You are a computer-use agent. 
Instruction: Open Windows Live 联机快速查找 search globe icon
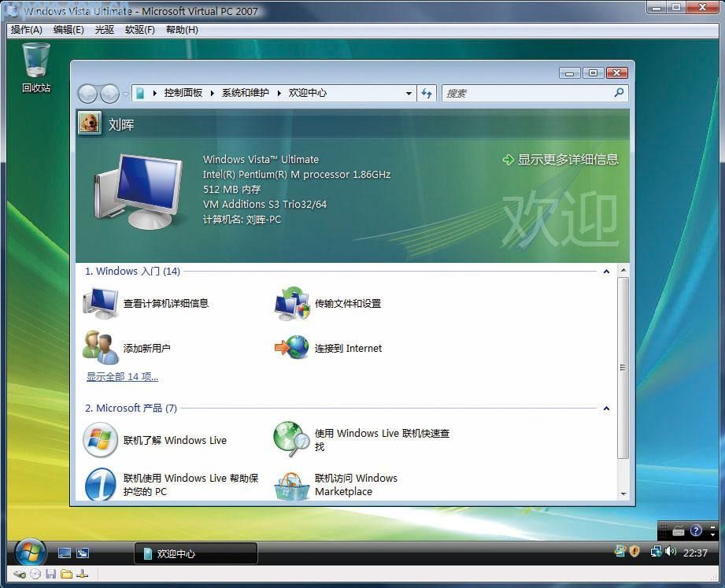[x=291, y=439]
